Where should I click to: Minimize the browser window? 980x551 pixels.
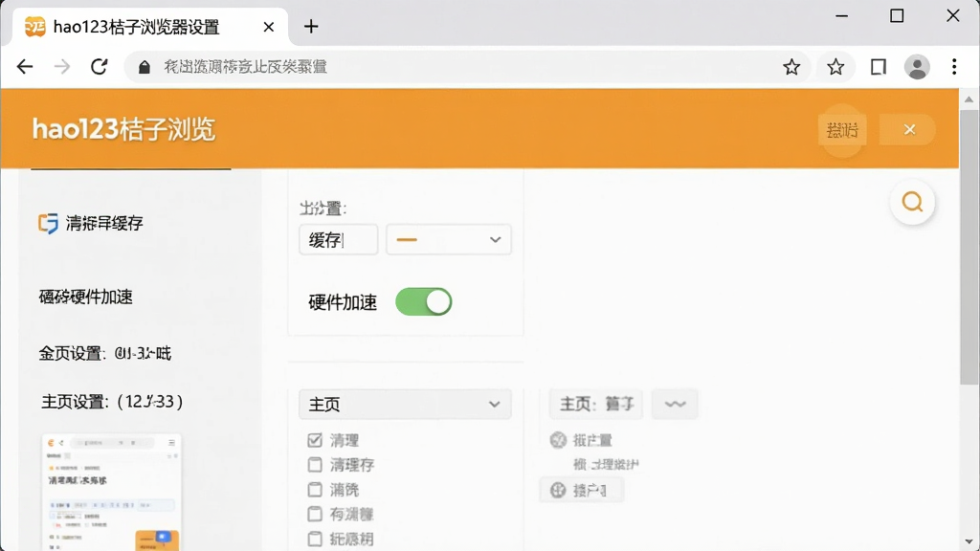842,15
